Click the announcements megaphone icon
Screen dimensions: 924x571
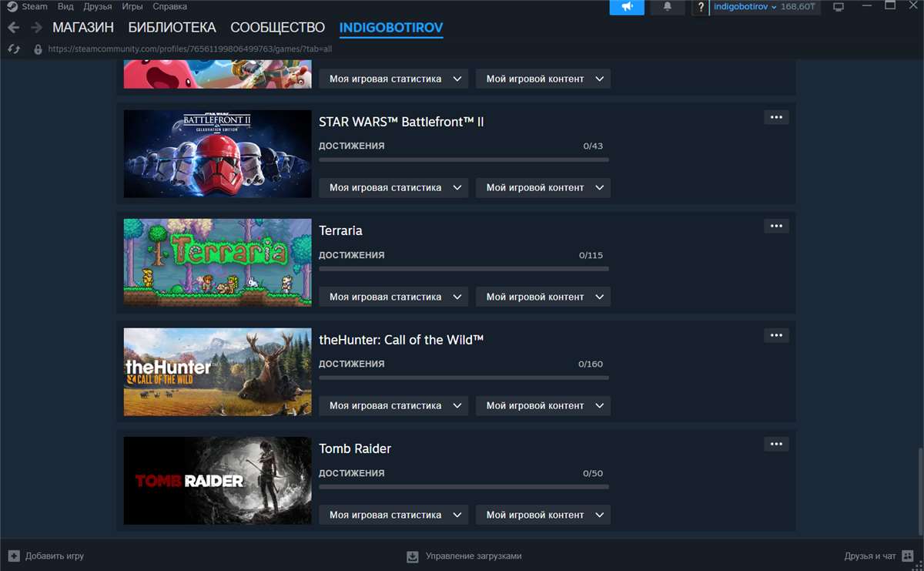(x=627, y=7)
